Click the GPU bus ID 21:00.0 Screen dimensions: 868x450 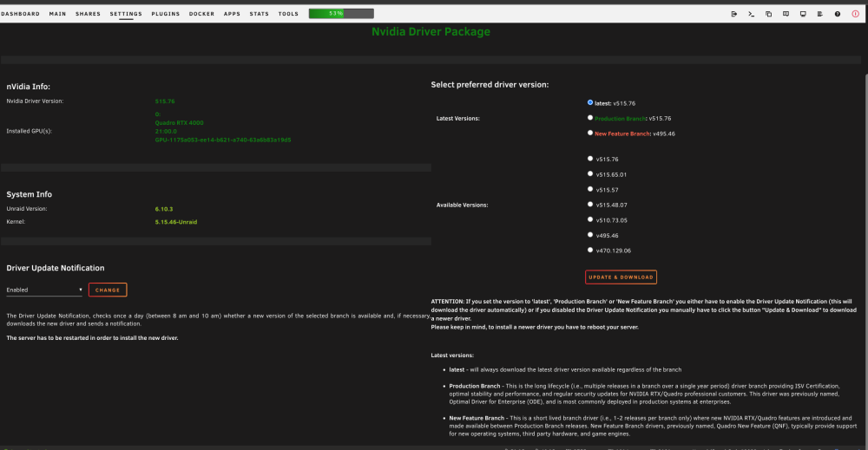[166, 132]
